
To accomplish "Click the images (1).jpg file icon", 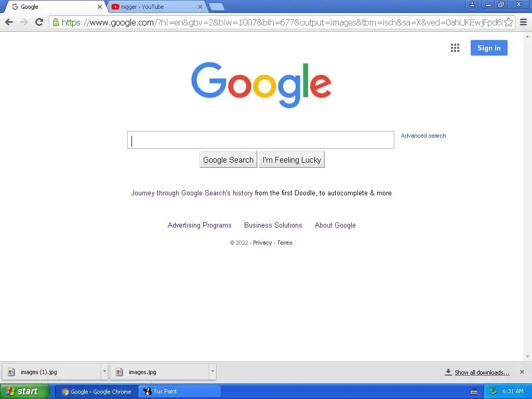I will [x=11, y=372].
